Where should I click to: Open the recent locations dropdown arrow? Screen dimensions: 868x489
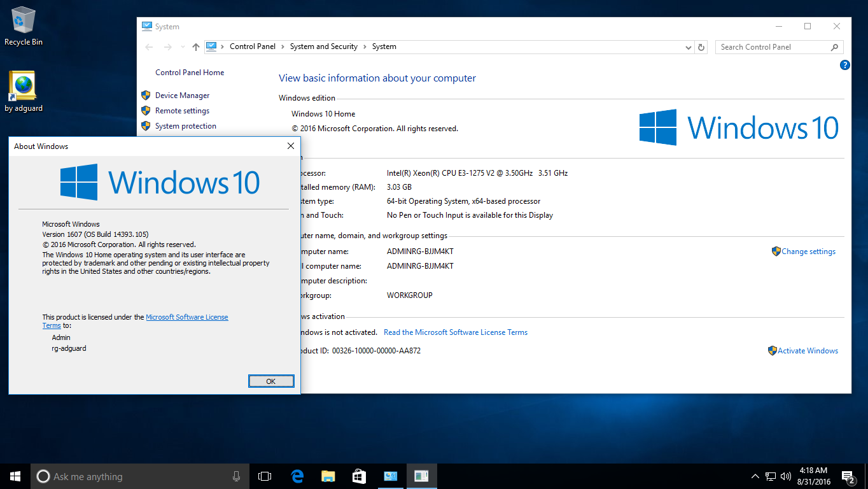(183, 47)
